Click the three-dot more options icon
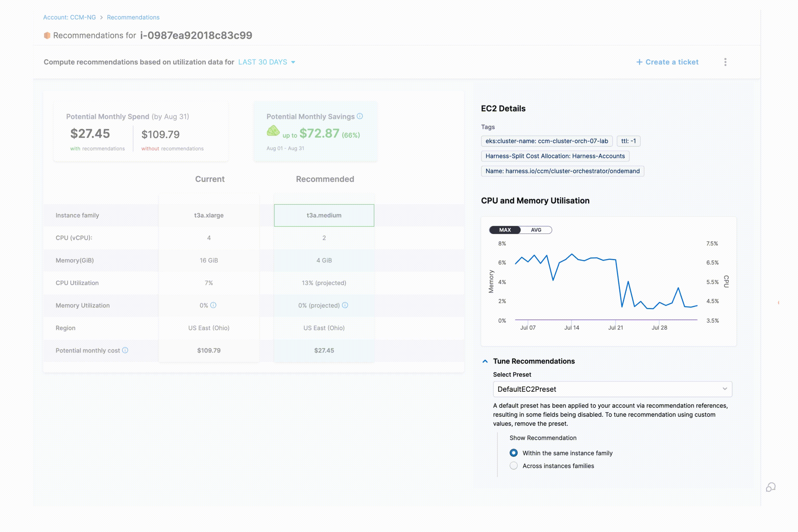798x532 pixels. click(725, 62)
